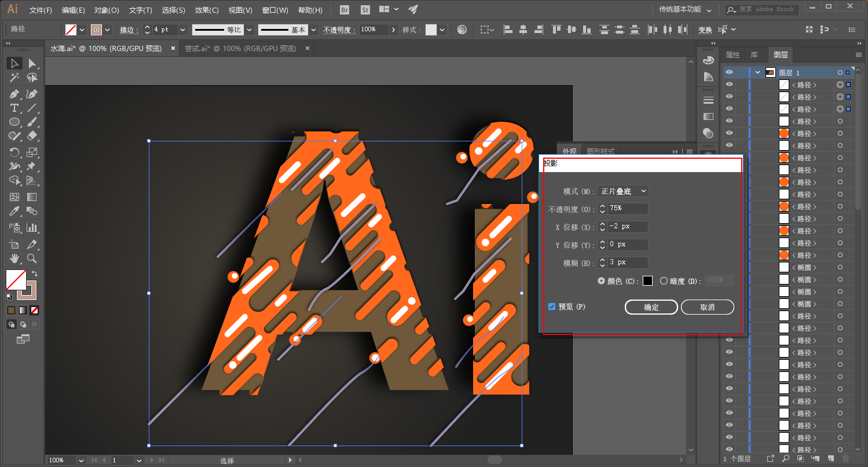The image size is (868, 467).
Task: Confirm drop shadow with 确定 button
Action: pos(651,307)
